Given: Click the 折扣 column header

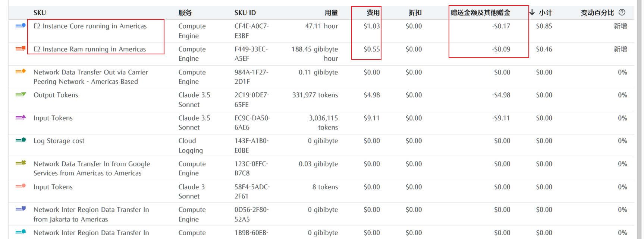Looking at the screenshot, I should (415, 13).
